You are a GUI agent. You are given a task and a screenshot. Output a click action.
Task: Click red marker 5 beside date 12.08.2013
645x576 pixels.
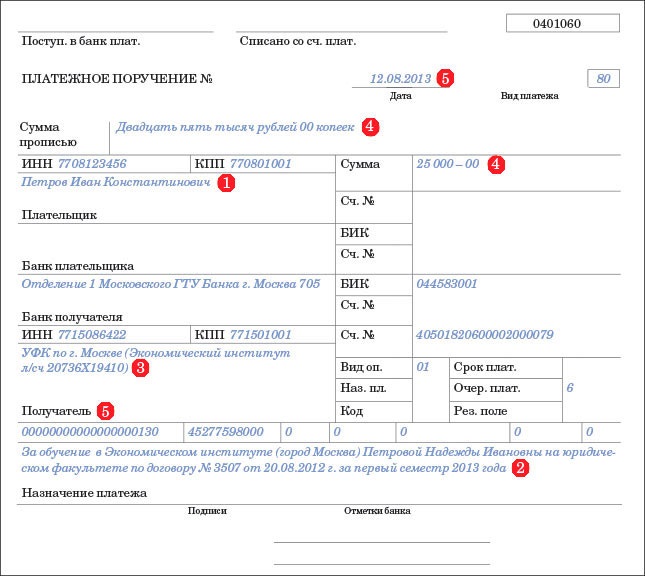click(x=445, y=78)
